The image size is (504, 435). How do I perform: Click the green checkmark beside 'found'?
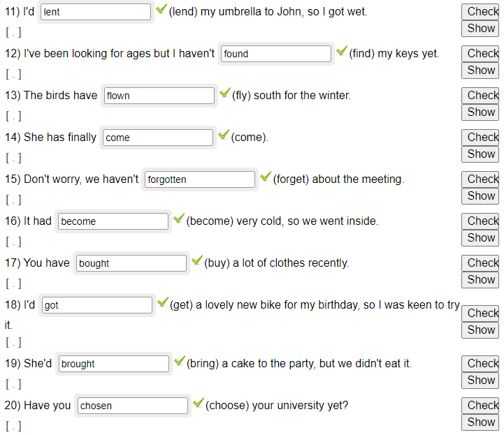341,52
